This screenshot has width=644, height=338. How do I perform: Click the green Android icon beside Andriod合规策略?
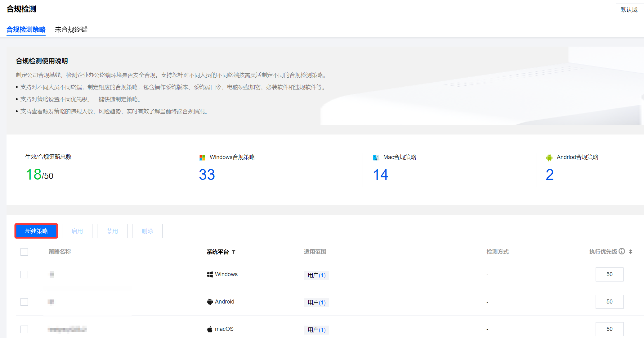click(x=549, y=158)
